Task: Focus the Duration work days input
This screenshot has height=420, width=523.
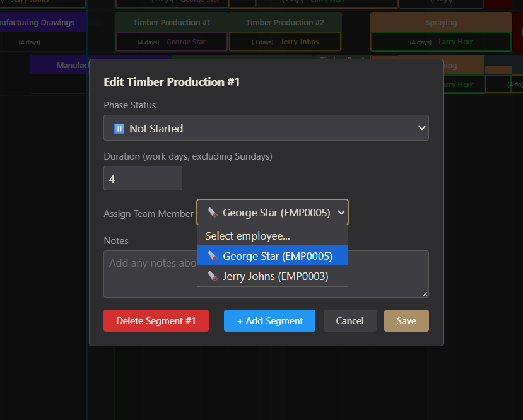Action: 143,178
